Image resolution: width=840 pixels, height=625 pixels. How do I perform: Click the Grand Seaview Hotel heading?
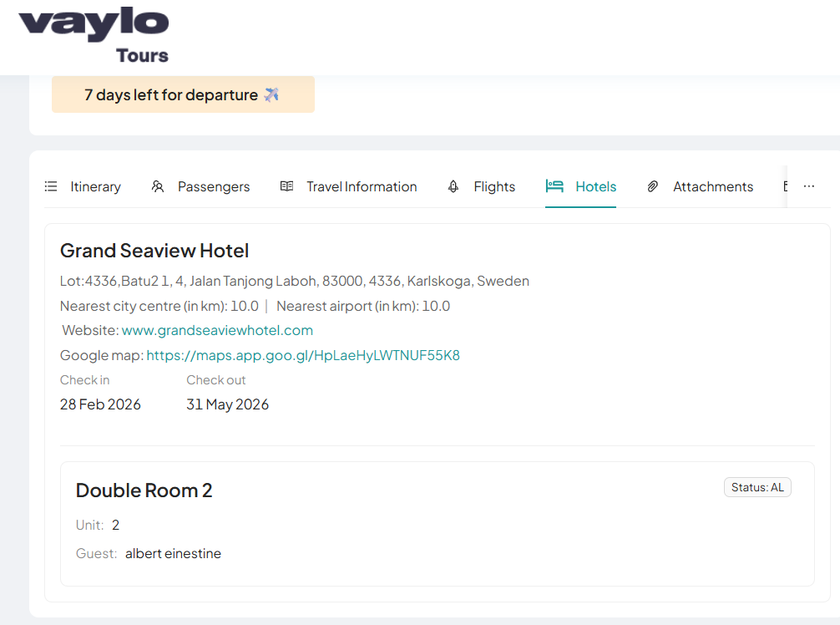[x=154, y=251]
